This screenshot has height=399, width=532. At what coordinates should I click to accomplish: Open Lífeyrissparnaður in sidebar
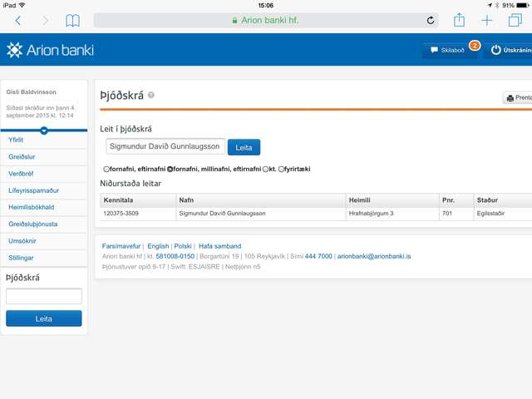[x=44, y=190]
